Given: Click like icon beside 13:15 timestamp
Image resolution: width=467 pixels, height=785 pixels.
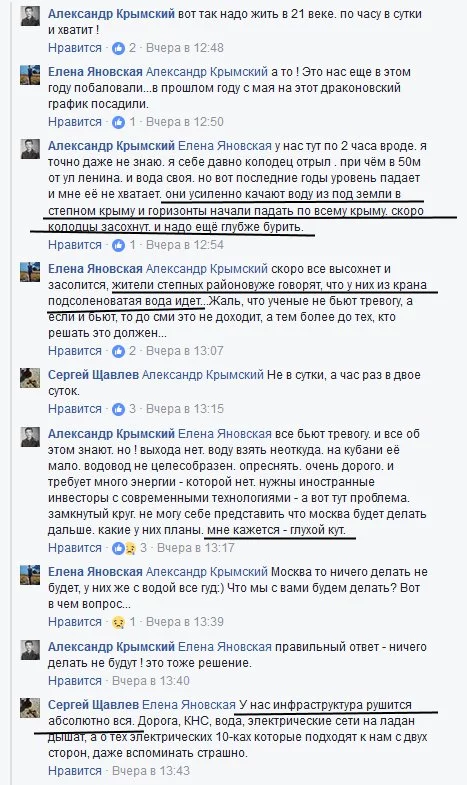Looking at the screenshot, I should (118, 410).
